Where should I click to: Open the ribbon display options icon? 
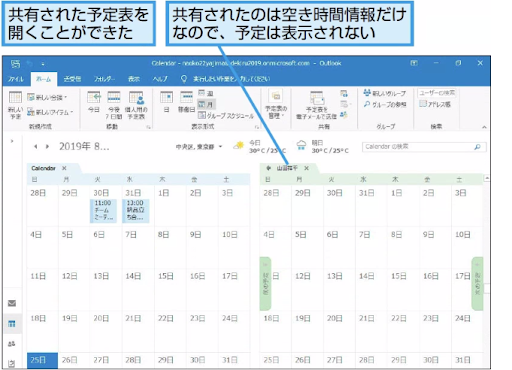pos(414,63)
